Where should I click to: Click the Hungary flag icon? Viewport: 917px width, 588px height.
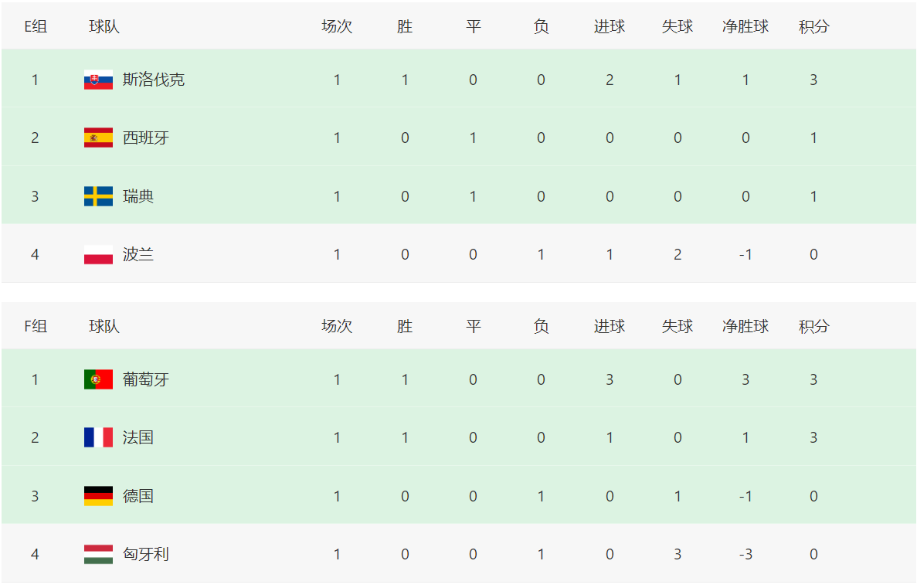click(x=98, y=554)
